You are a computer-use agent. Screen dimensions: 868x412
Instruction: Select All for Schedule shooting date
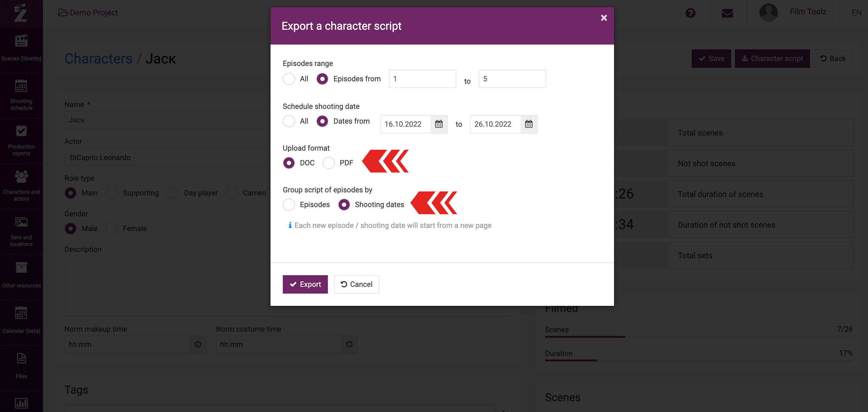pos(289,121)
